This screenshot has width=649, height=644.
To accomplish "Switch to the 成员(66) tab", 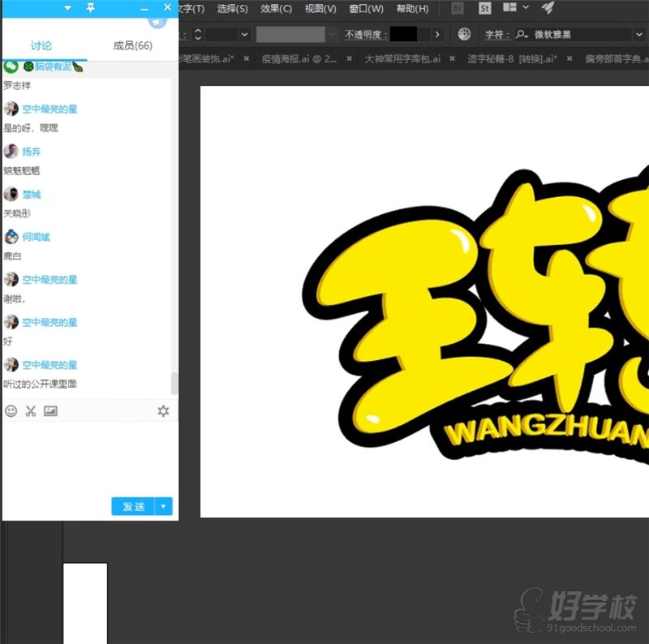I will pyautogui.click(x=131, y=45).
